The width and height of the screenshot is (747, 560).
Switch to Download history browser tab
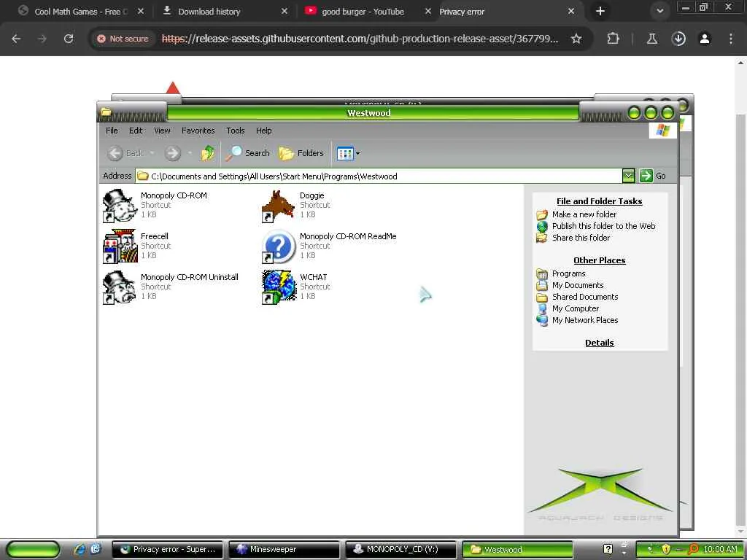[x=225, y=12]
